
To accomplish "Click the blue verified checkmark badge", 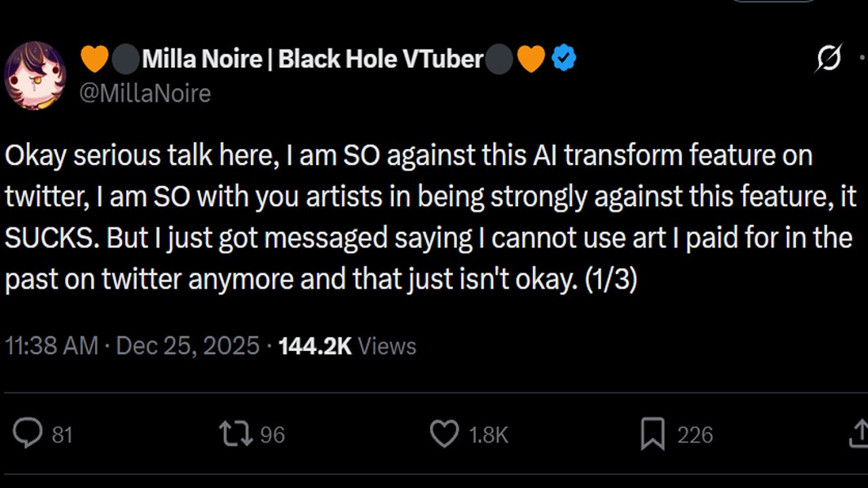I will pos(564,59).
